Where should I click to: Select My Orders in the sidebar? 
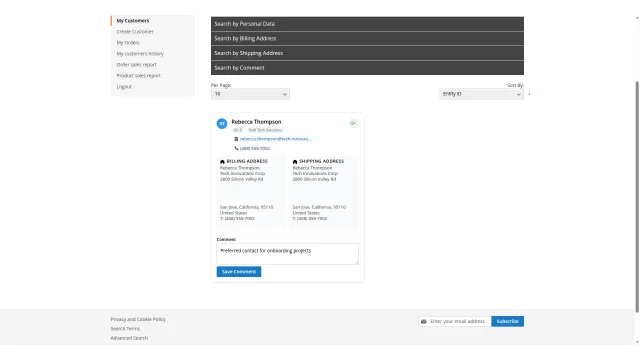(128, 43)
